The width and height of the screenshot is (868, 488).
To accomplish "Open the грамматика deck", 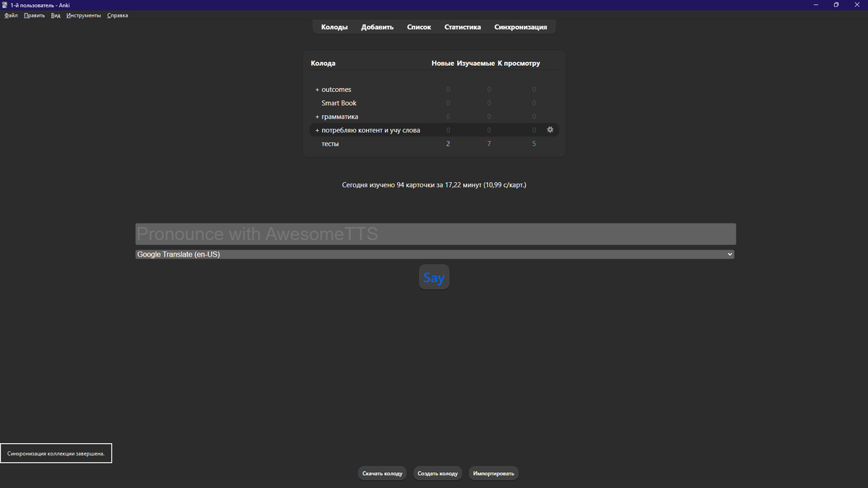I will (340, 117).
